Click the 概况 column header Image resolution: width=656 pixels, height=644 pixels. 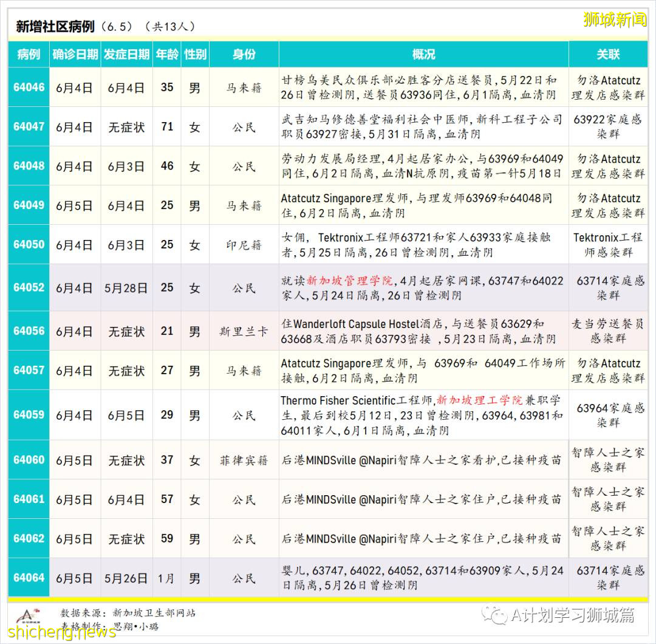(x=423, y=54)
